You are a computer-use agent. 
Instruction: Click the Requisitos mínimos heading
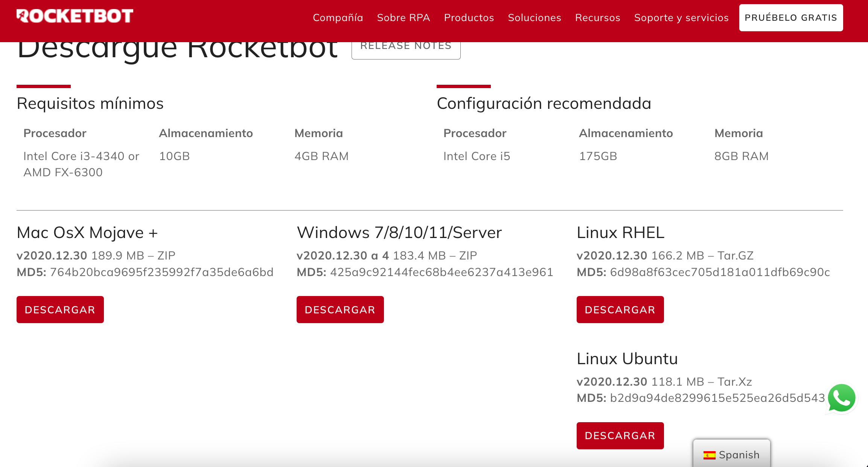90,104
